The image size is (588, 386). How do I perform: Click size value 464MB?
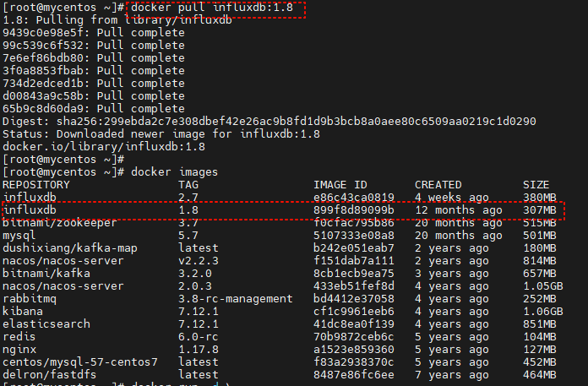[x=540, y=375]
